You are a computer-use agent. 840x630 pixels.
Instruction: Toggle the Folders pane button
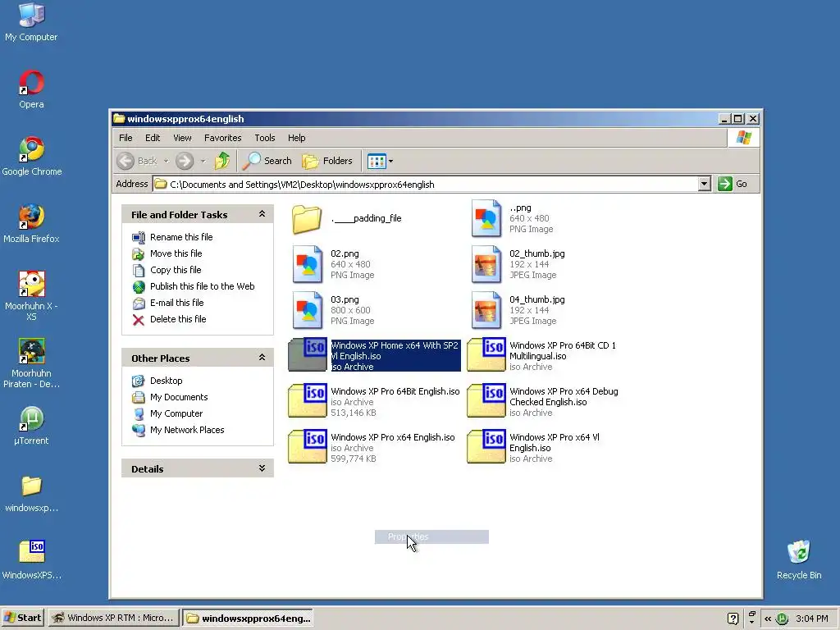click(327, 161)
